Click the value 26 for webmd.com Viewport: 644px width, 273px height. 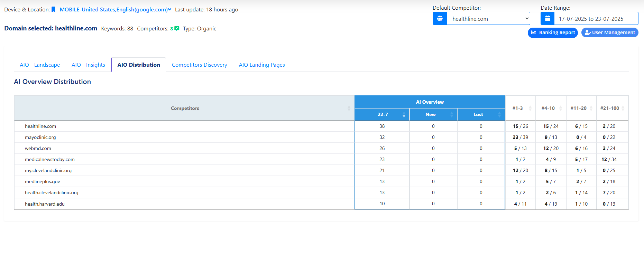coord(382,148)
